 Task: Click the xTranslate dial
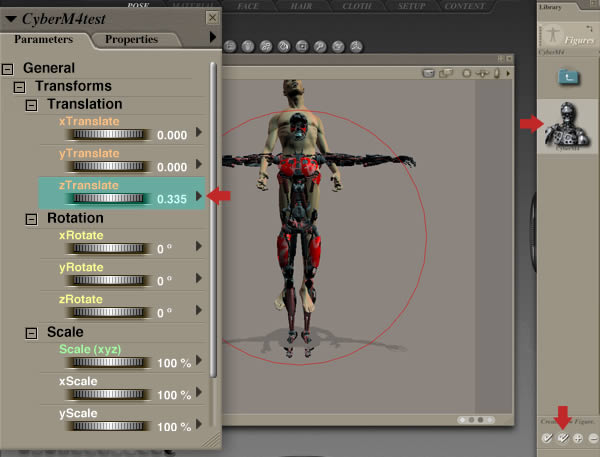108,134
